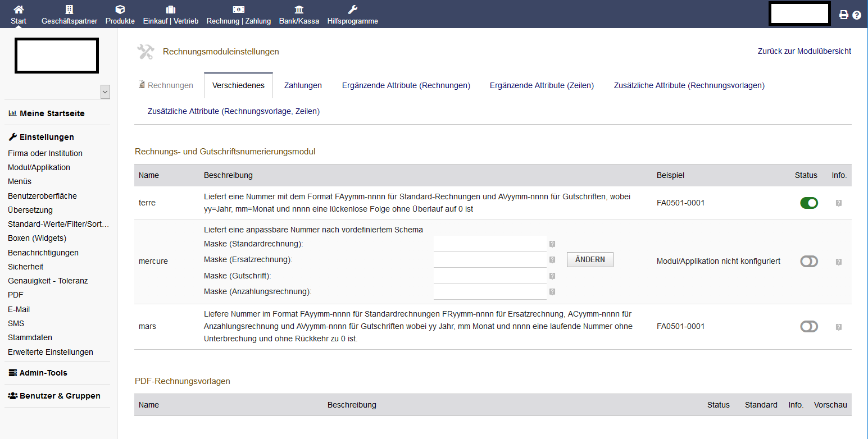
Task: Open Benachrichtigungen settings link
Action: tap(43, 253)
